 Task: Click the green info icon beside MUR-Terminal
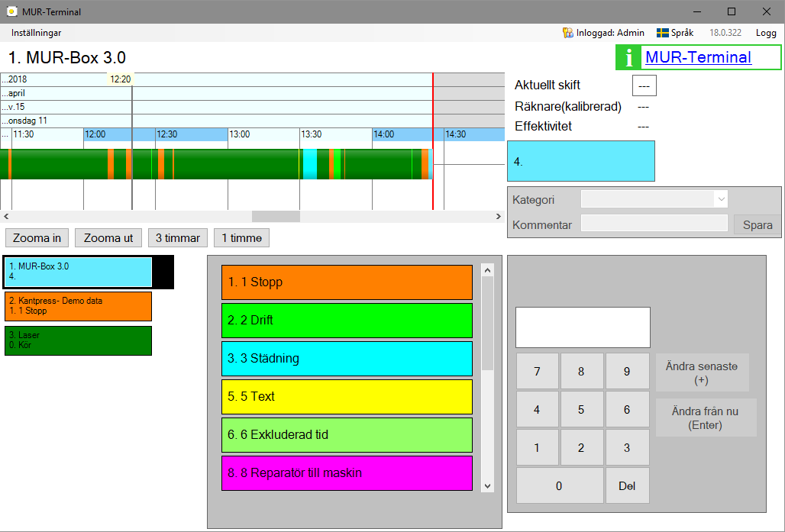(628, 58)
